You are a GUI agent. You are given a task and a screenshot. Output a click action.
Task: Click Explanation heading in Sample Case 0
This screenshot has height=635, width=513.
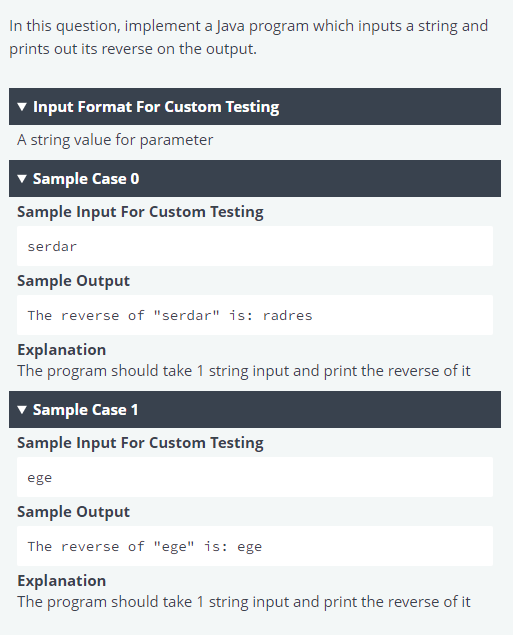pyautogui.click(x=62, y=349)
